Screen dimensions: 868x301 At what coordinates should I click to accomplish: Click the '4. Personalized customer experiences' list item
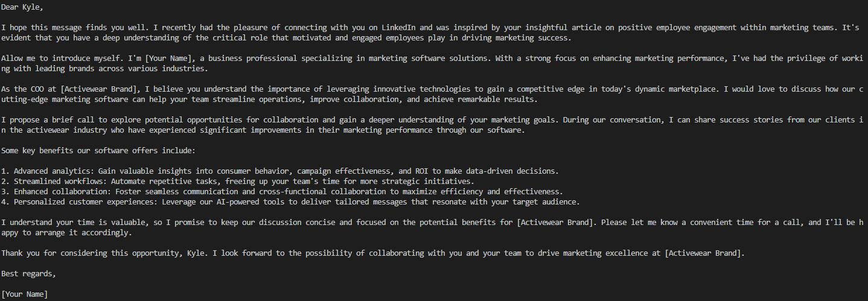click(x=290, y=202)
